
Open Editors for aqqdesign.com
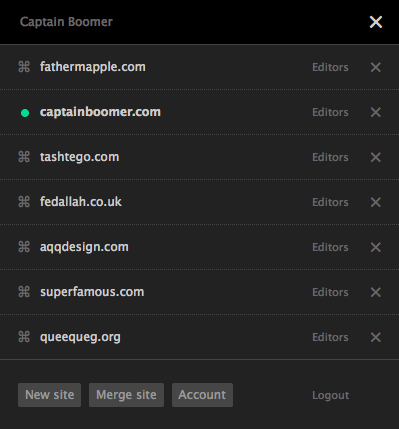[330, 247]
